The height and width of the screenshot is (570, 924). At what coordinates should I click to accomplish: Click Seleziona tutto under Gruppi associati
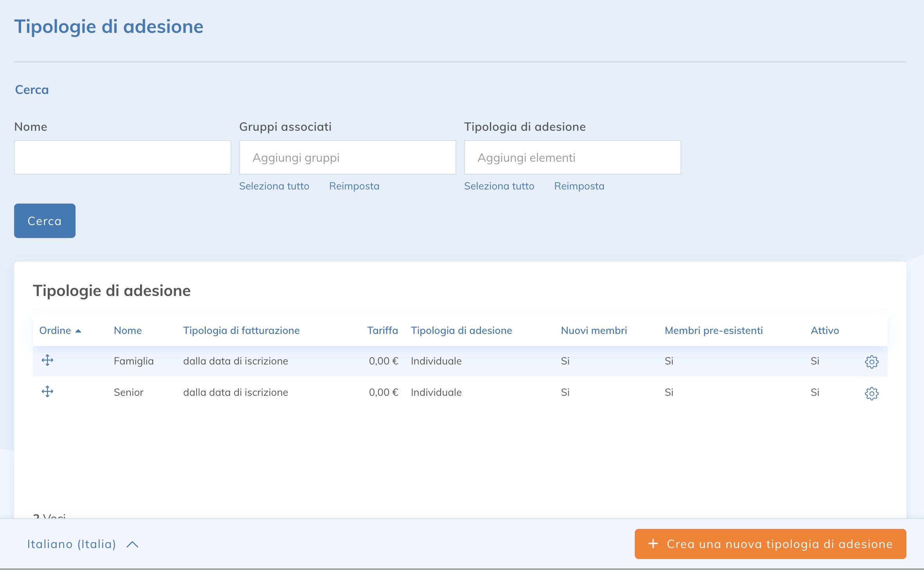pos(274,186)
